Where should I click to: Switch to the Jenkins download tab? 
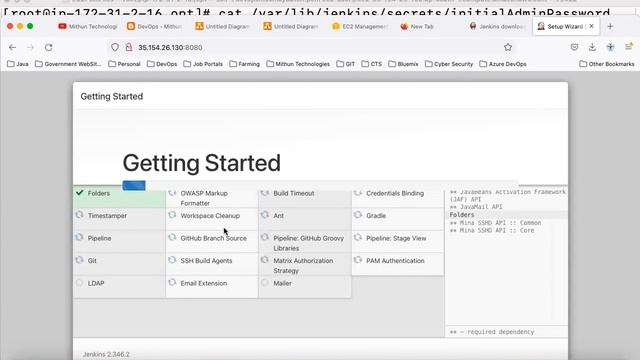coord(497,27)
